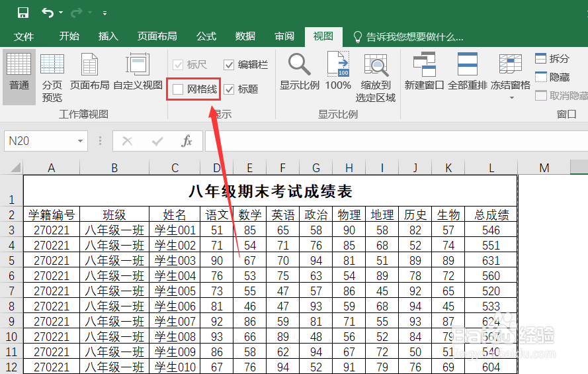Click 拆分 window button
Screen dimensions: 588x374
click(x=552, y=58)
